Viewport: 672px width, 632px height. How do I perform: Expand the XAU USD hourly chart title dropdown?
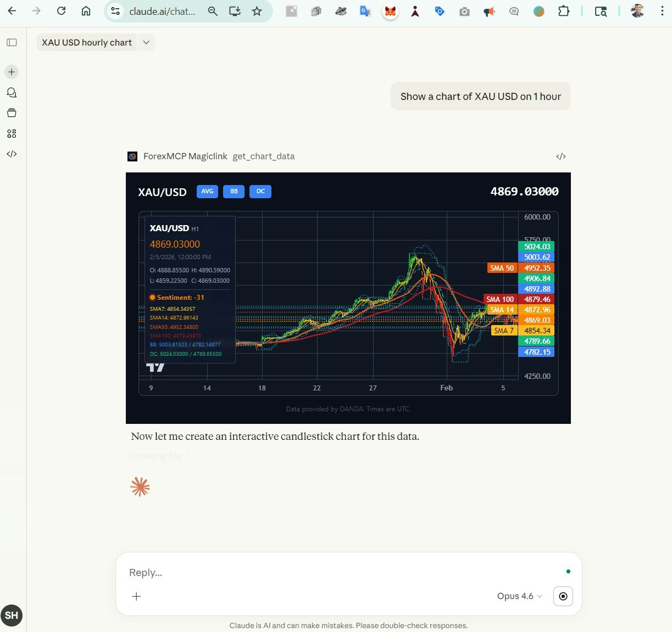click(x=146, y=42)
